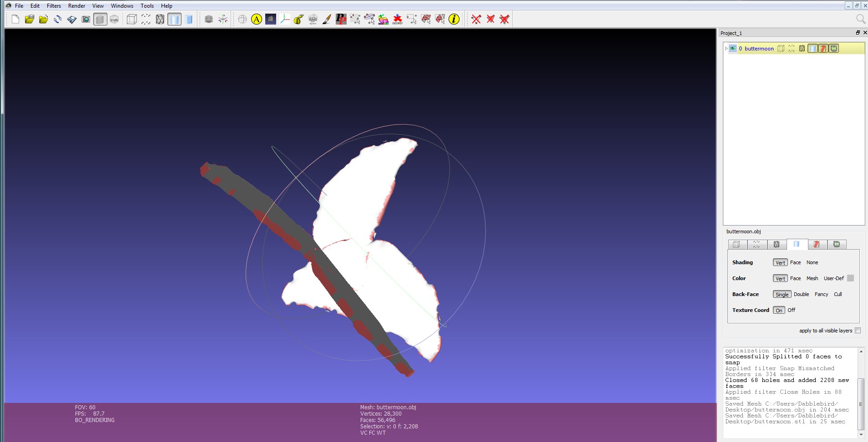This screenshot has width=868, height=442.
Task: Delete selected faces with middle red X
Action: coord(490,19)
